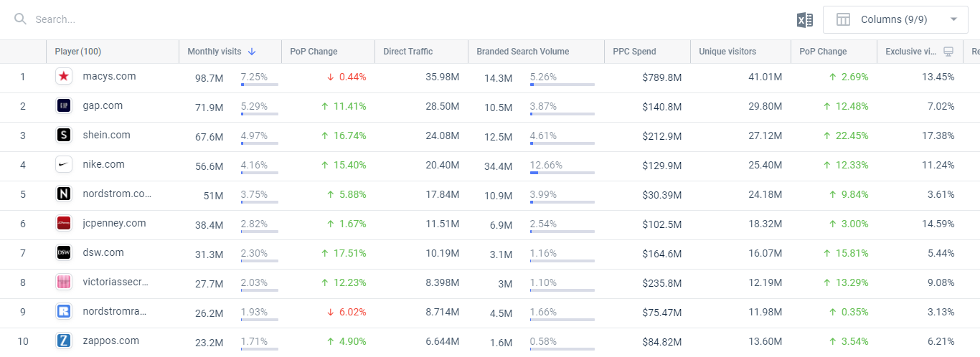The width and height of the screenshot is (980, 357).
Task: Click the 51M monthly visits value
Action: click(x=214, y=195)
